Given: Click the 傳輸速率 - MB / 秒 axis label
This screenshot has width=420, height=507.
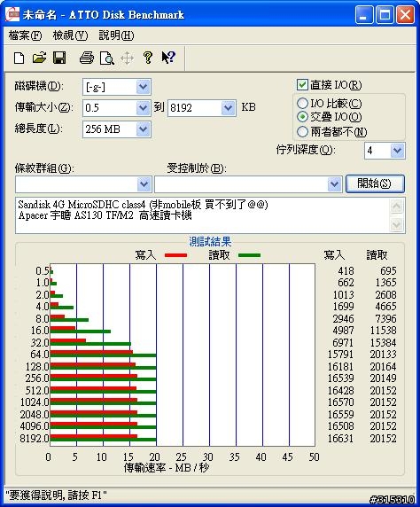Looking at the screenshot, I should coord(167,467).
